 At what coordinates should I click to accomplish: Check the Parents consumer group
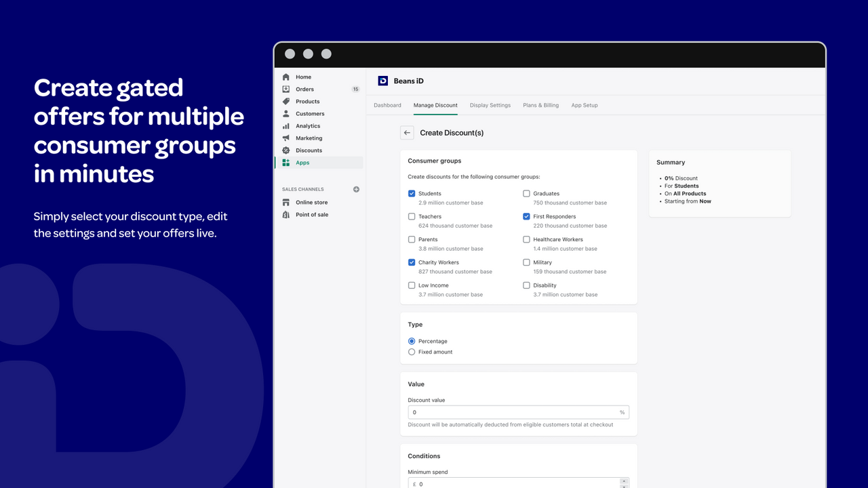coord(412,240)
